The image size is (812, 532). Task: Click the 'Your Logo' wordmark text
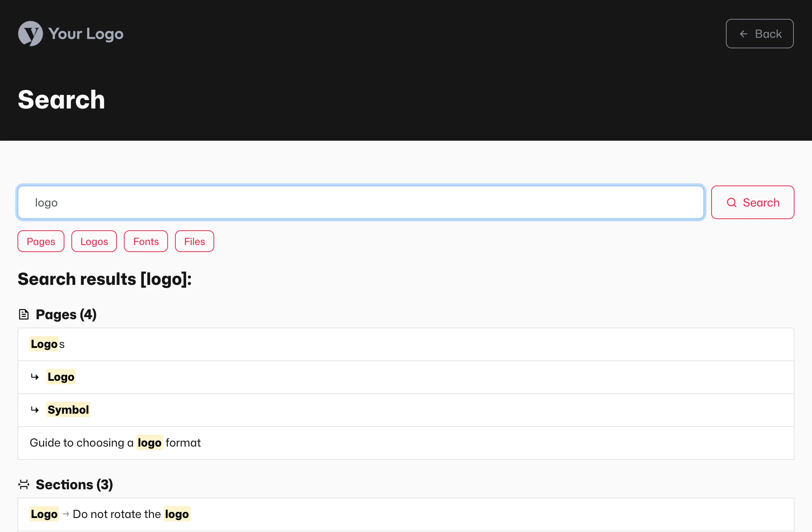click(x=86, y=34)
